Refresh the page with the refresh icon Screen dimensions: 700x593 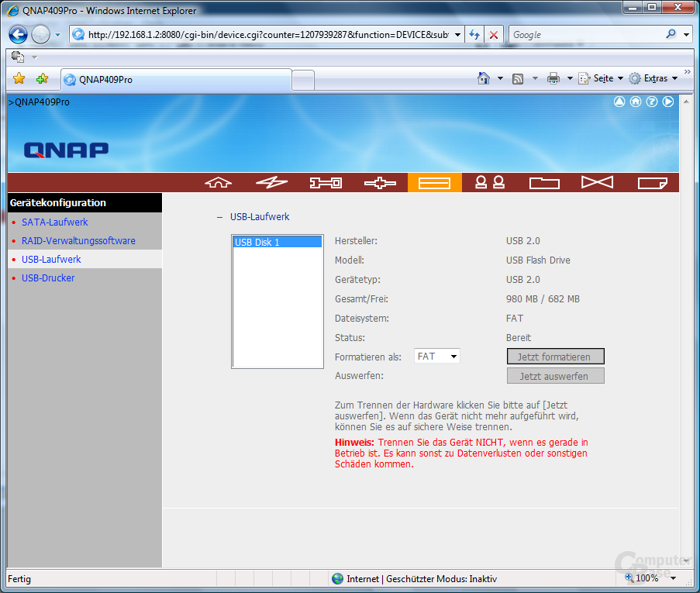[474, 34]
